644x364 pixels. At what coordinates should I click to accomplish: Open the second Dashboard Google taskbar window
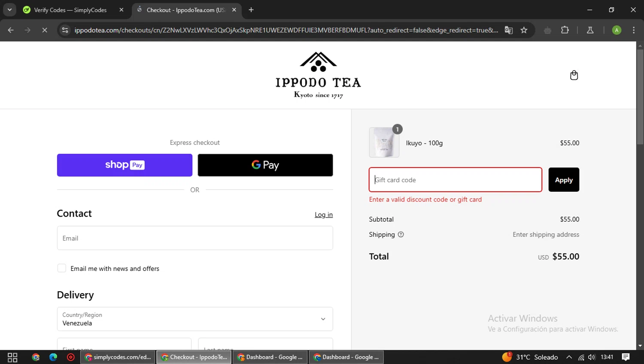click(346, 357)
